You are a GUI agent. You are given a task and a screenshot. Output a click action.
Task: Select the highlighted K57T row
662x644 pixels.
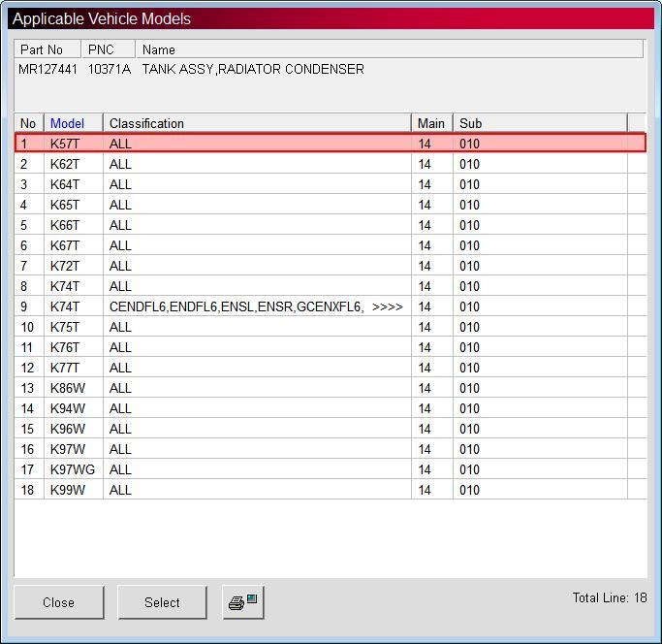click(x=331, y=143)
